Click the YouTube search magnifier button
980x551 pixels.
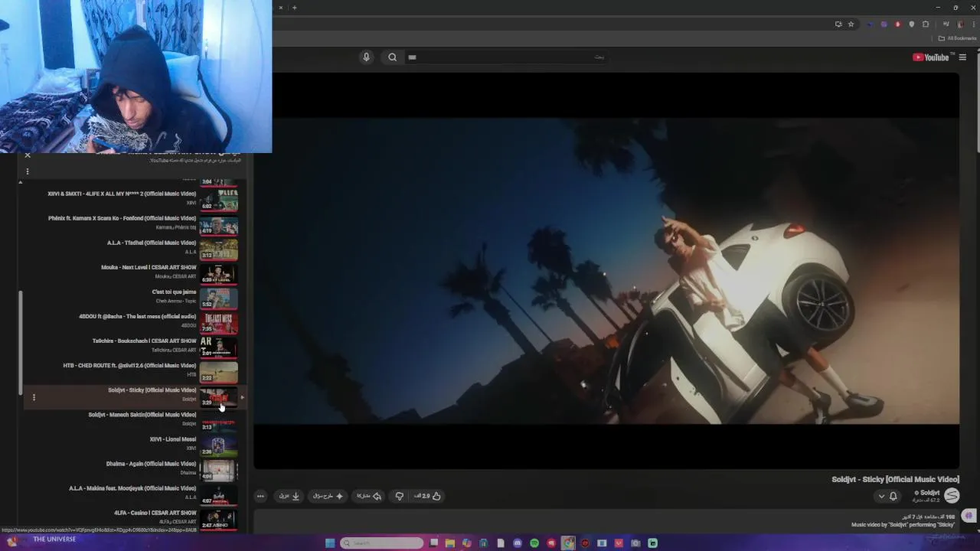392,57
